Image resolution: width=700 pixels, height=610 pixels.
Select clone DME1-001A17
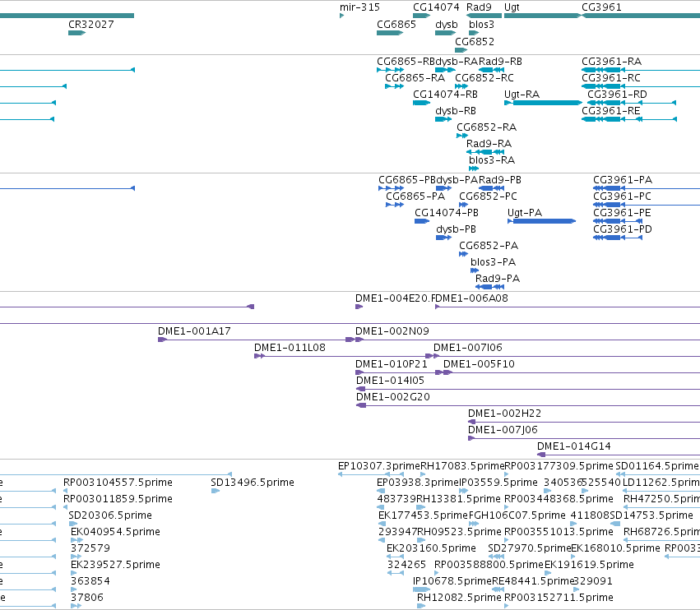tap(194, 331)
